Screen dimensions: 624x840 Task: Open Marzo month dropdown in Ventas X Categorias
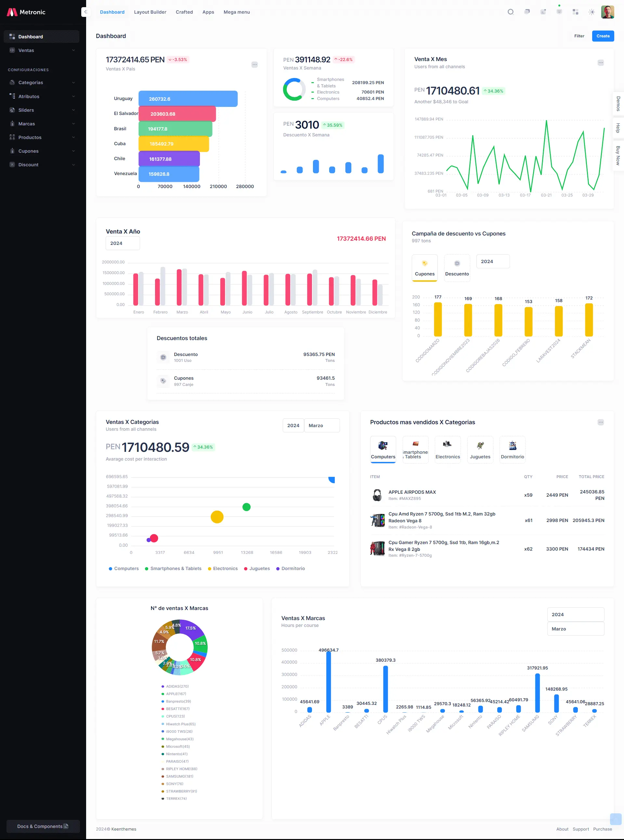pyautogui.click(x=321, y=426)
